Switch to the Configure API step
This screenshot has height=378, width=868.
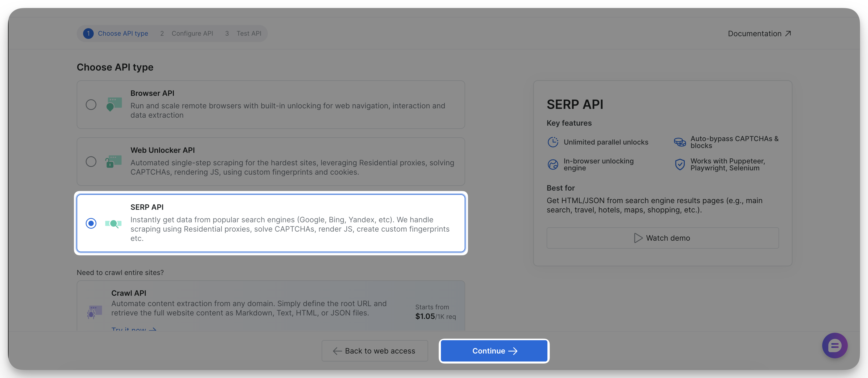193,33
